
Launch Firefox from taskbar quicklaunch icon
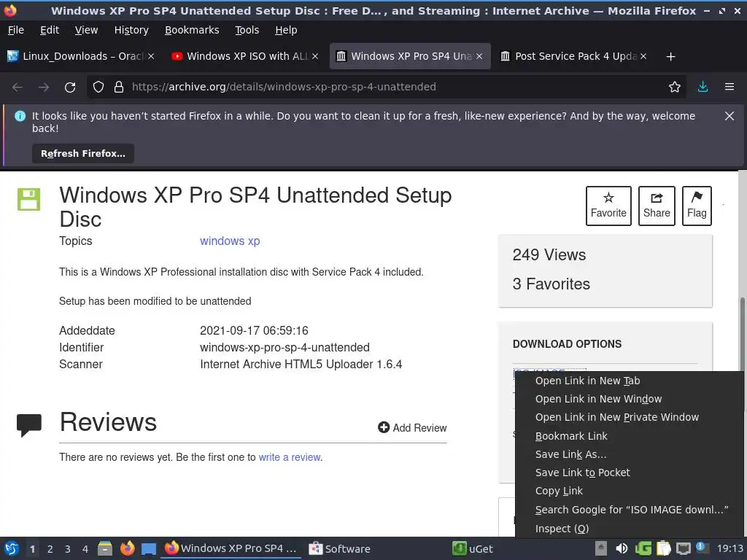(127, 548)
